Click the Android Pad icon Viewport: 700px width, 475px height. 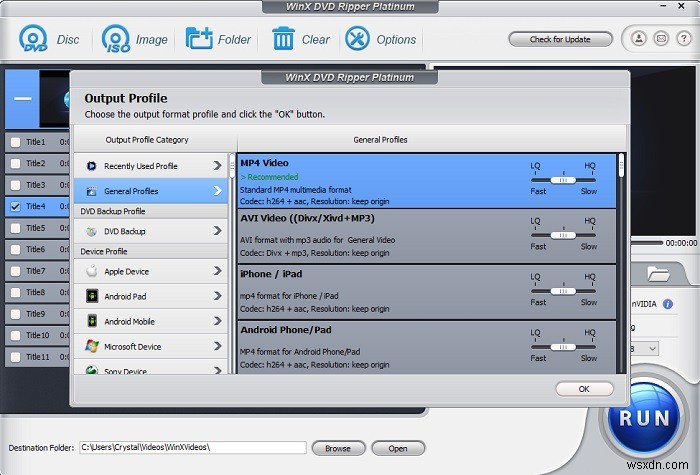[x=92, y=296]
